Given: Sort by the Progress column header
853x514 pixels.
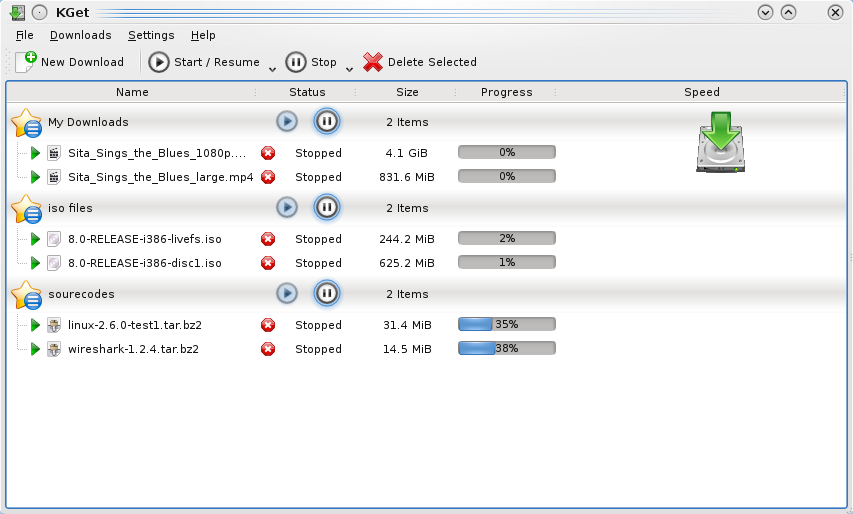Looking at the screenshot, I should pos(506,92).
